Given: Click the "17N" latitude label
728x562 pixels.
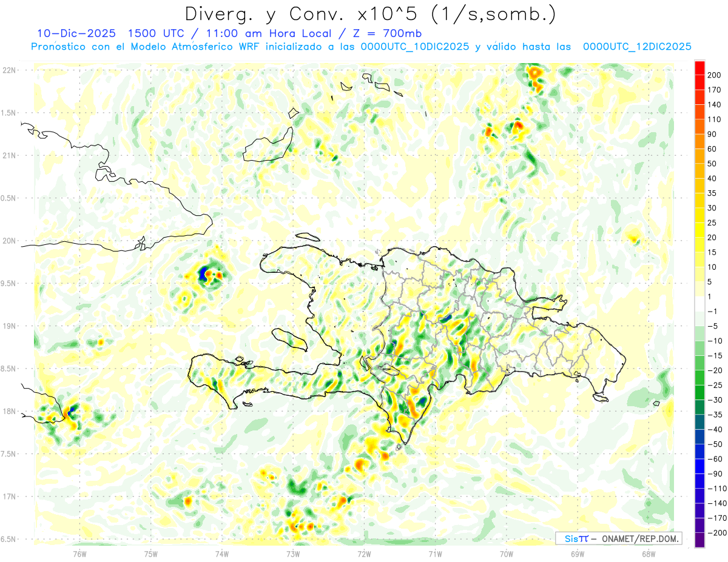Looking at the screenshot, I should click(x=9, y=497).
